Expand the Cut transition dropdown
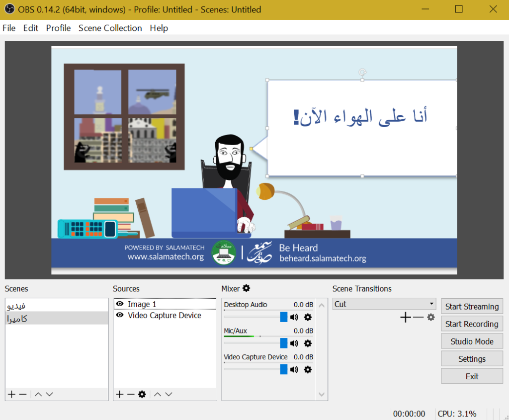The height and width of the screenshot is (420, 509). point(384,304)
